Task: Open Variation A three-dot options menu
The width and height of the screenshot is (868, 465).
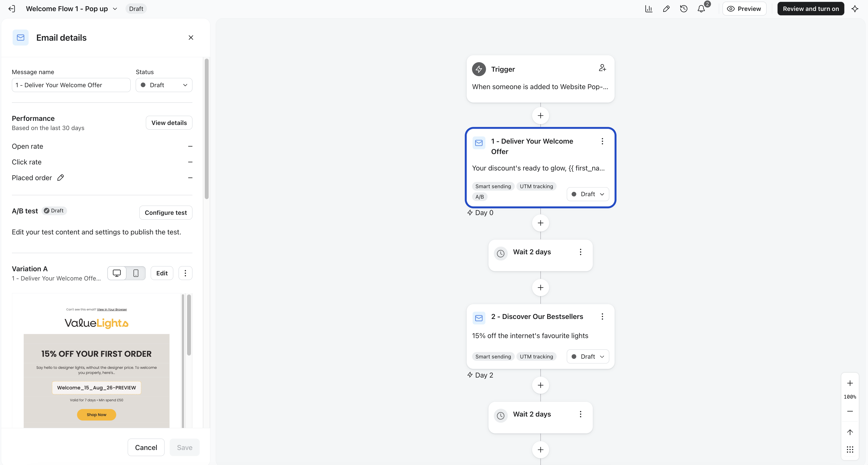Action: click(185, 273)
